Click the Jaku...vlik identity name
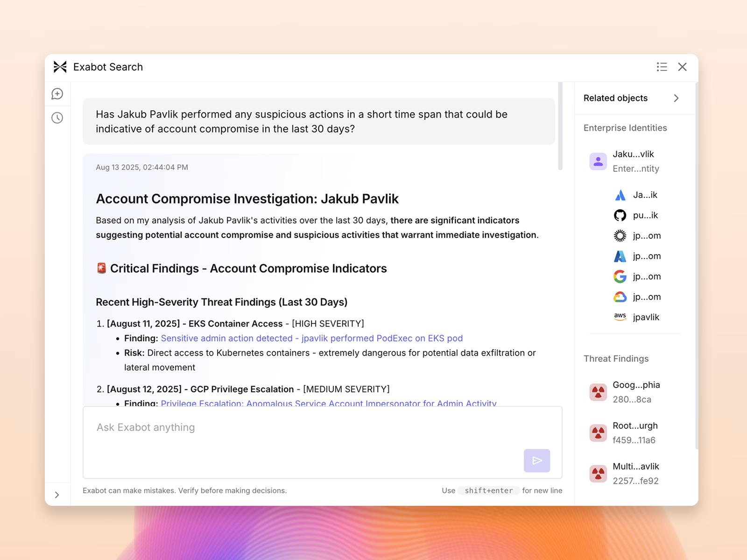This screenshot has width=747, height=560. (x=634, y=154)
